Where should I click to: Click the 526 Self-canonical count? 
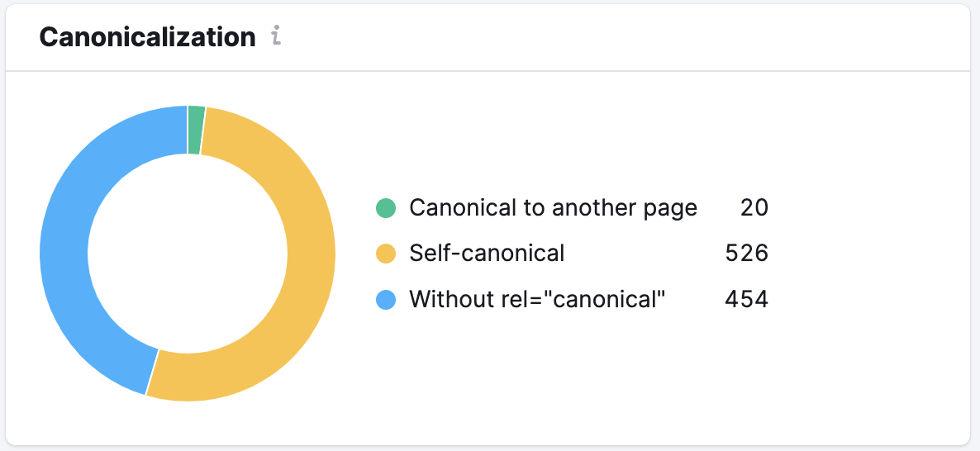746,254
